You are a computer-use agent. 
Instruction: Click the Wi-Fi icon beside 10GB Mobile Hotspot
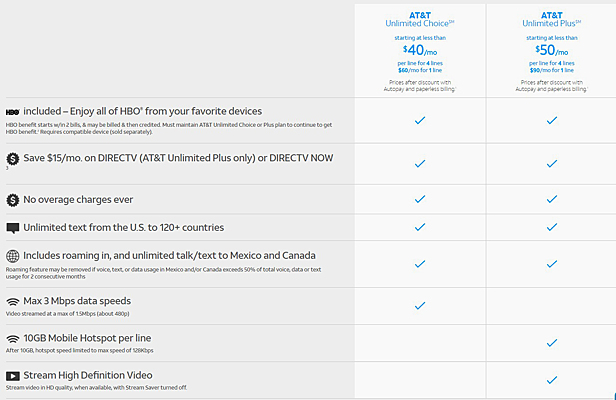(x=12, y=338)
